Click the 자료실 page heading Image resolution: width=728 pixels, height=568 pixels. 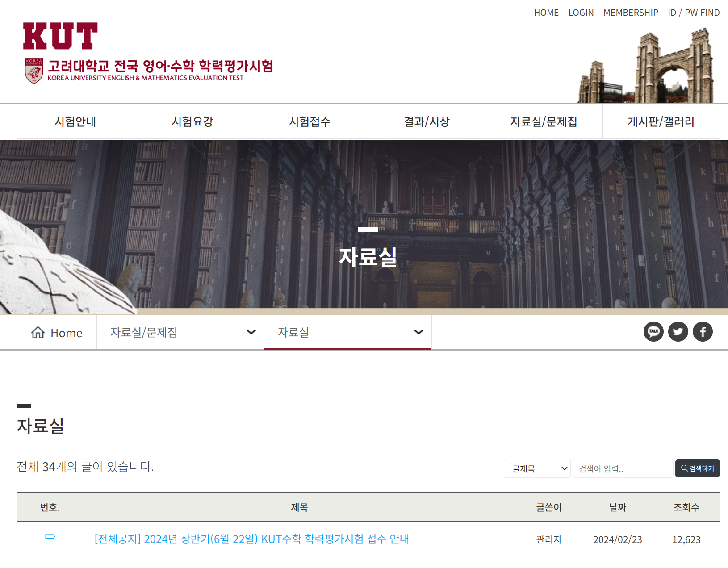(40, 426)
